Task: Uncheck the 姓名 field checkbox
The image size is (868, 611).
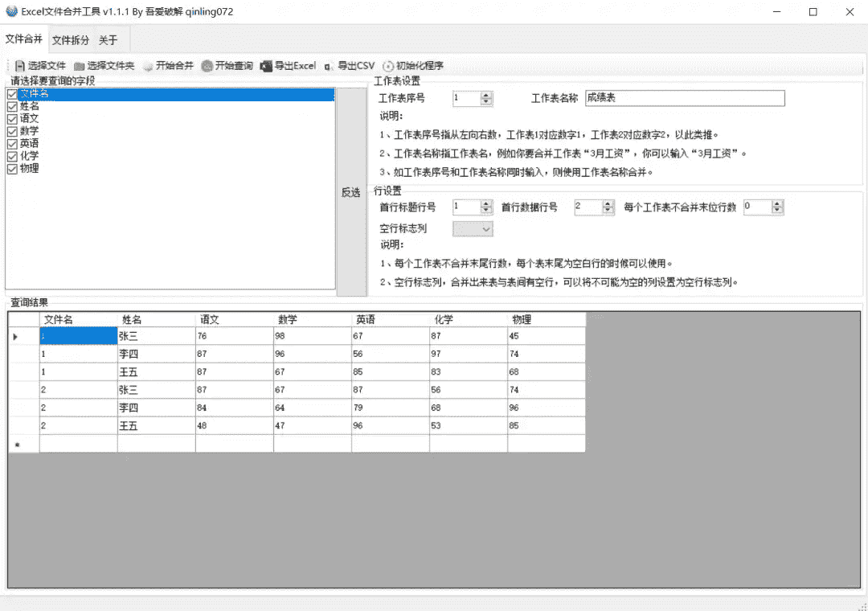Action: pos(12,106)
